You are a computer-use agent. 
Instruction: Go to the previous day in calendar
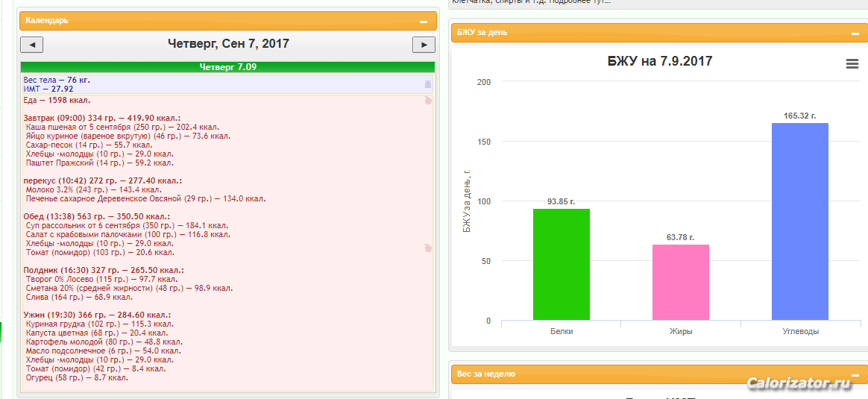tap(31, 45)
